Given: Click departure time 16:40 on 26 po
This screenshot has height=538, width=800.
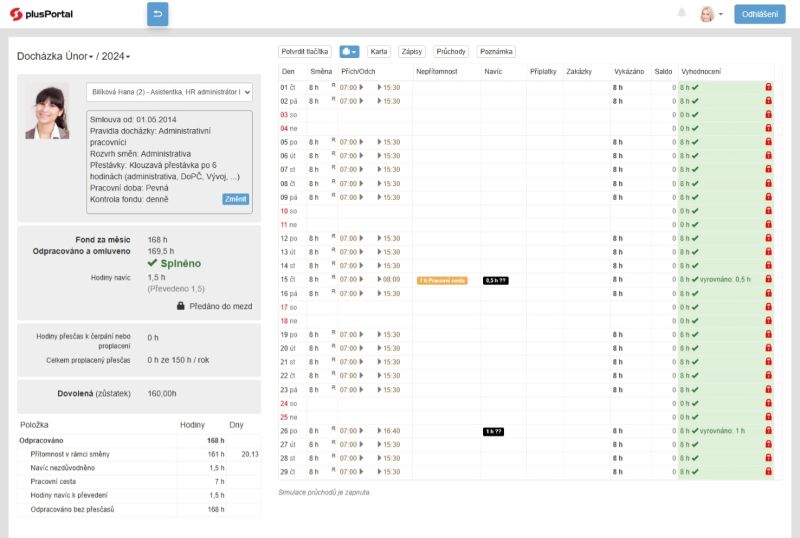Looking at the screenshot, I should pos(392,431).
